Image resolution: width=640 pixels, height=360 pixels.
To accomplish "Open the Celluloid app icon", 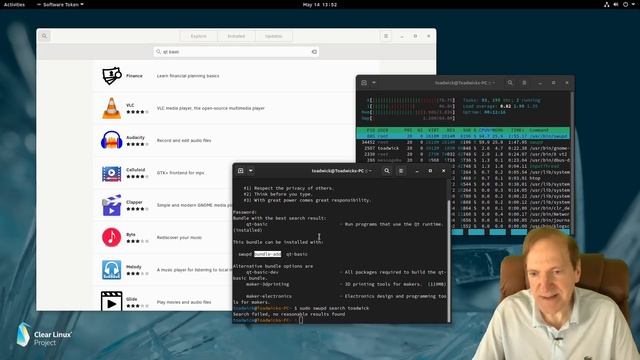I will point(111,173).
